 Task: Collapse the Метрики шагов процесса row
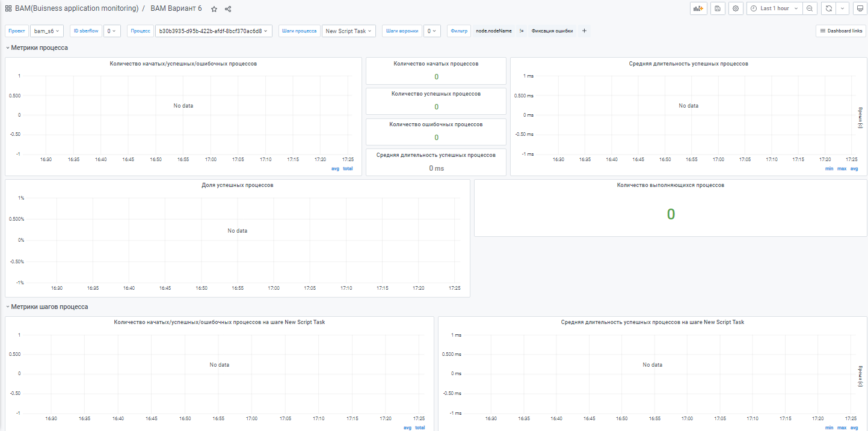pyautogui.click(x=49, y=307)
